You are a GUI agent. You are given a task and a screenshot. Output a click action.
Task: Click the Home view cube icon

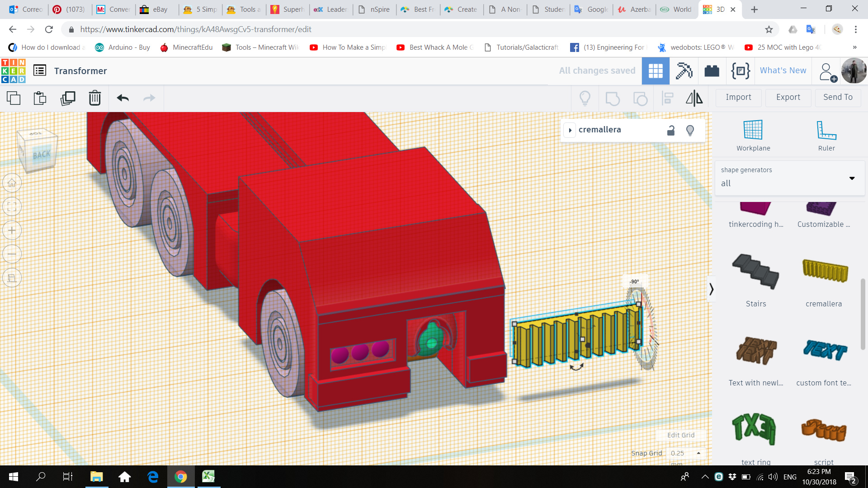click(x=12, y=183)
